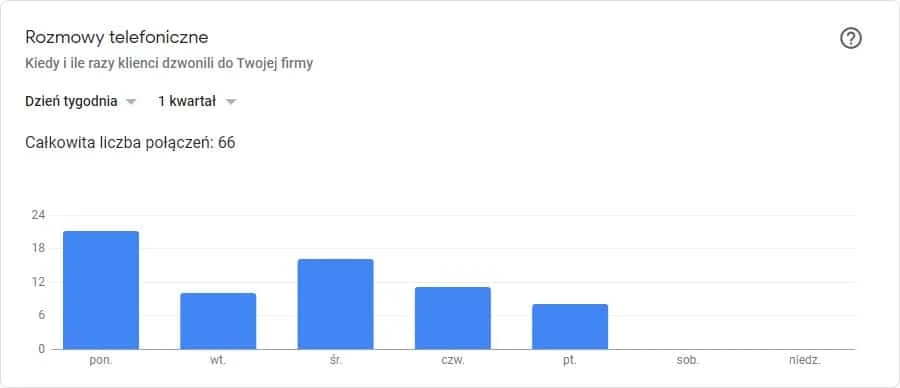Click the sob. axis label
The height and width of the screenshot is (388, 900).
point(687,362)
